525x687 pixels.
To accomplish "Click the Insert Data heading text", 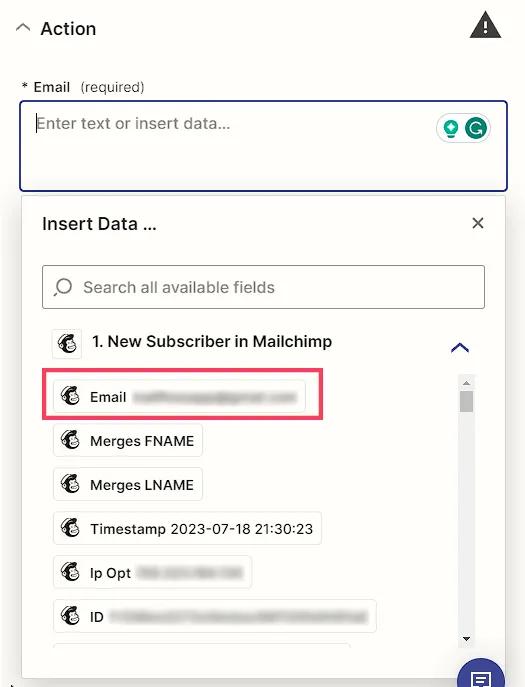I will pyautogui.click(x=99, y=224).
